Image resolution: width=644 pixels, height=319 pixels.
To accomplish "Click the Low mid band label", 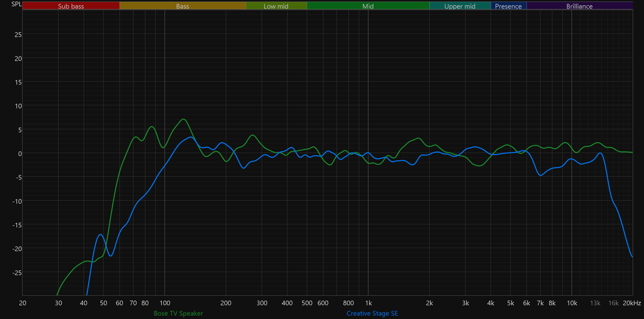I will coord(276,6).
